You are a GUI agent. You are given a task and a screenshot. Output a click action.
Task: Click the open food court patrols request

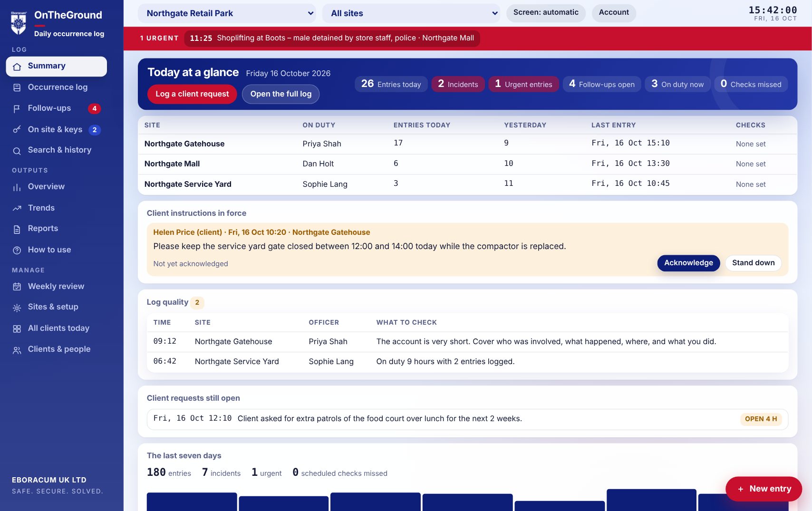467,419
